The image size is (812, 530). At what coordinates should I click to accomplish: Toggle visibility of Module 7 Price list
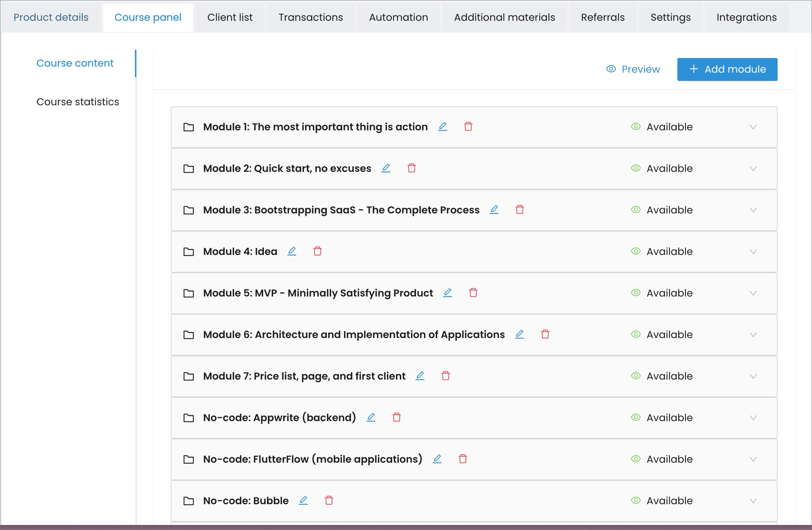[636, 376]
